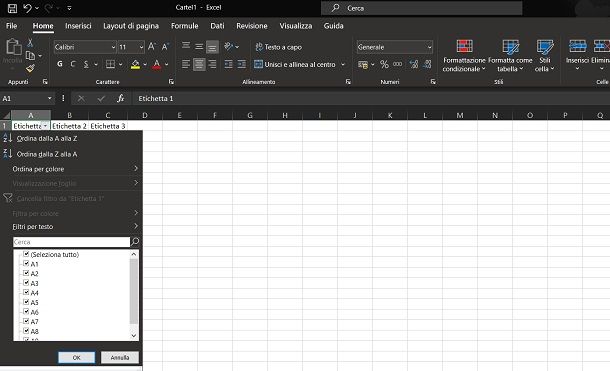Click Formatta come tabella button
The height and width of the screenshot is (371, 610).
click(x=510, y=56)
